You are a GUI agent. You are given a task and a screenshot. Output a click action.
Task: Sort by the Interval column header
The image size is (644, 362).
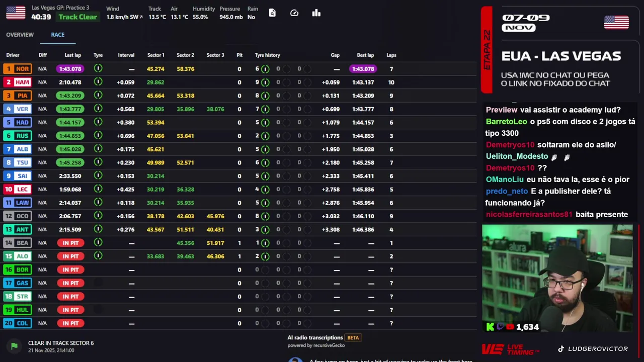coord(126,55)
